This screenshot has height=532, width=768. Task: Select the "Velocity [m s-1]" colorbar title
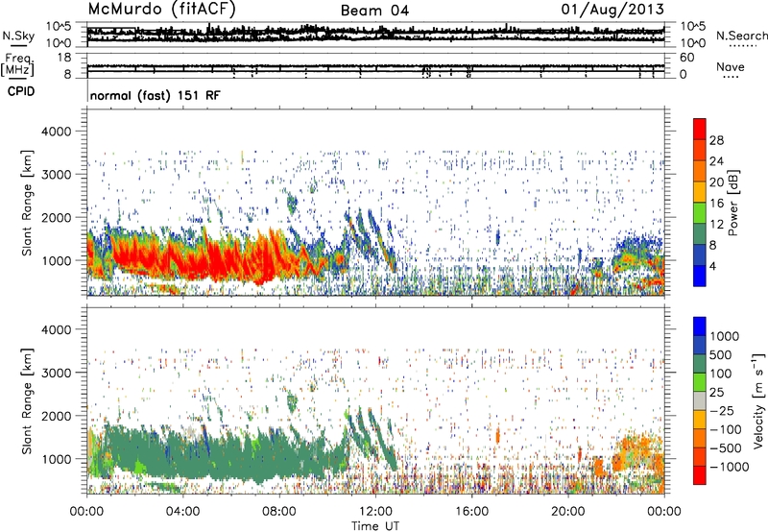point(758,400)
